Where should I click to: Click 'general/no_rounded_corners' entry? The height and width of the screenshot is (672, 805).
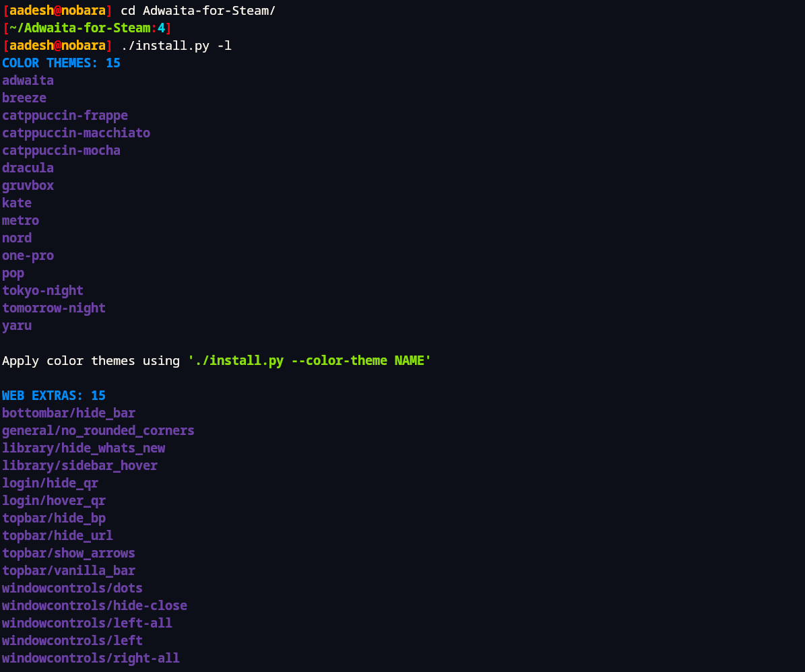(x=98, y=430)
